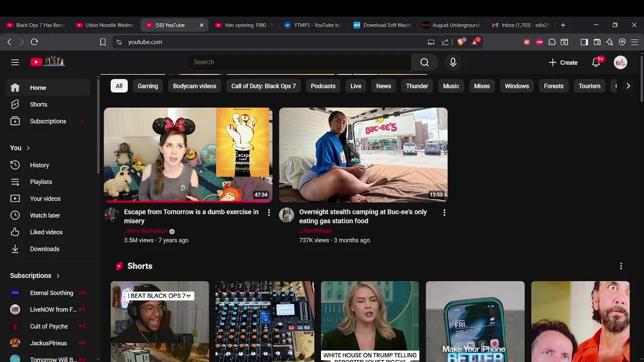Open Cult of Psyche subscription channel

(x=49, y=326)
